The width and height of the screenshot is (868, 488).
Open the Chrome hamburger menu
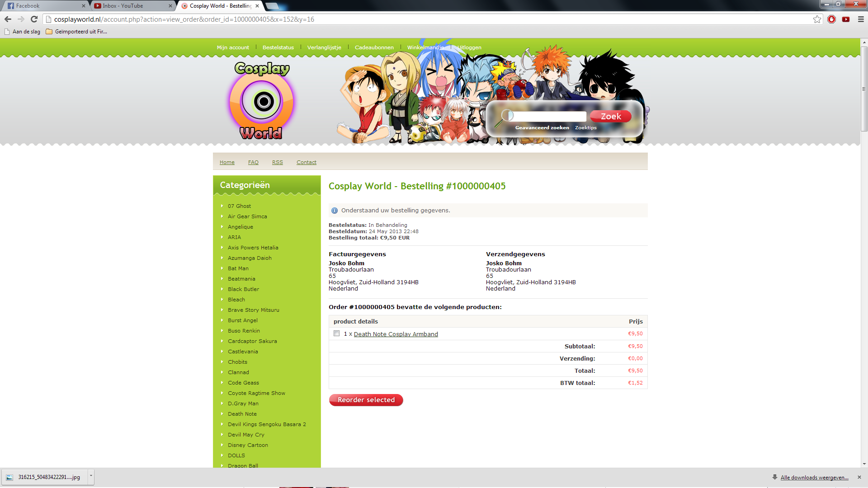[861, 19]
